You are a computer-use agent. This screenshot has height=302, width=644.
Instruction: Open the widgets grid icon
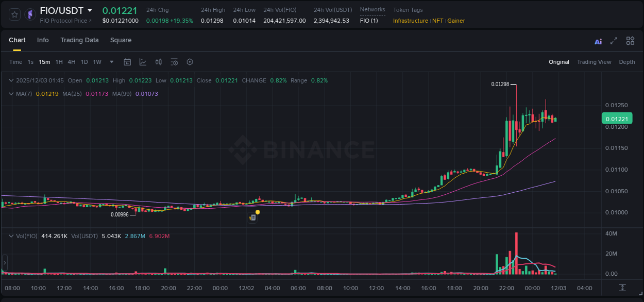pyautogui.click(x=630, y=41)
